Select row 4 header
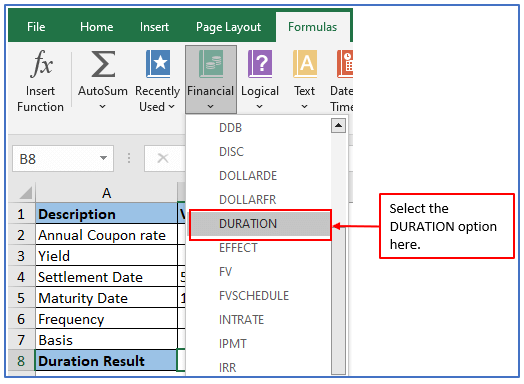Viewport: 524px width, 384px height. pos(21,277)
